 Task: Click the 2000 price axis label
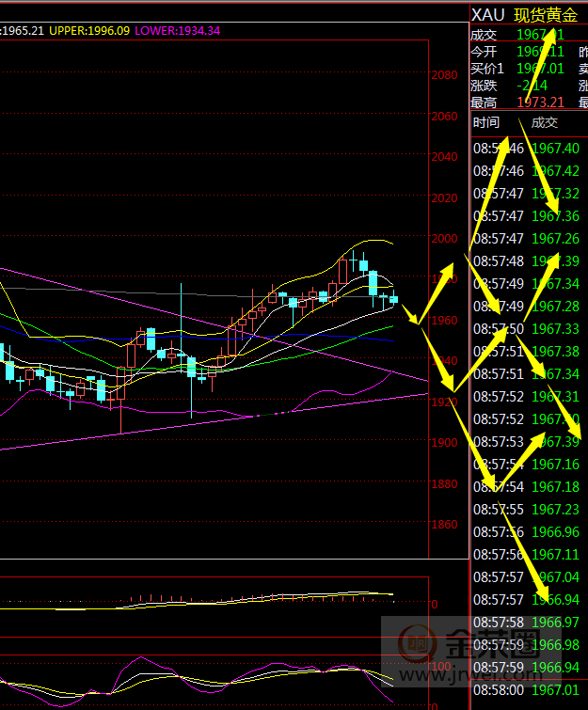pyautogui.click(x=443, y=239)
